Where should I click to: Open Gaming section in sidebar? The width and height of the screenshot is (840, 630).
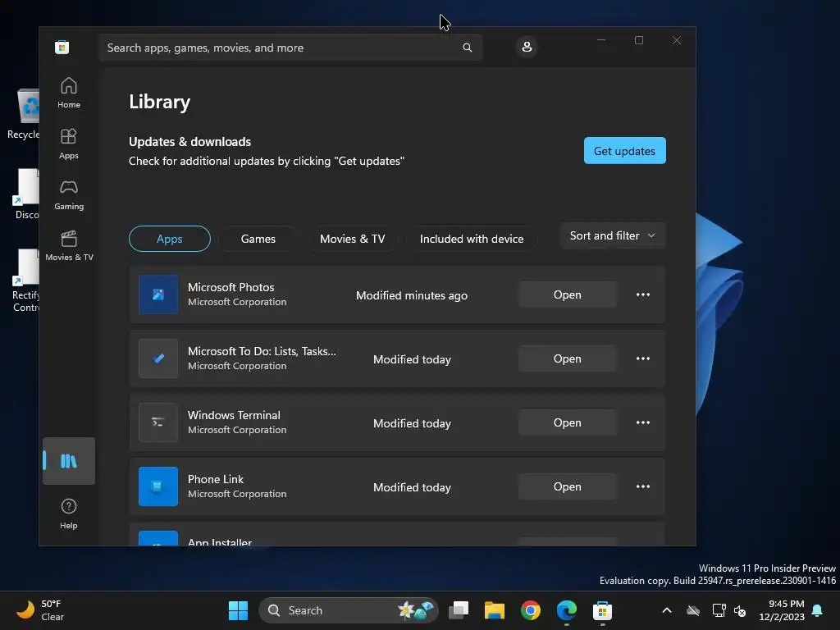pyautogui.click(x=69, y=194)
